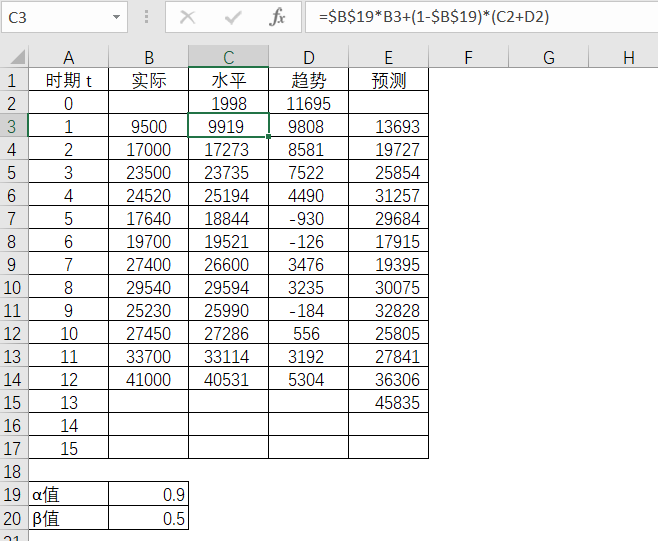Select column E header
The width and height of the screenshot is (658, 541).
(x=388, y=58)
